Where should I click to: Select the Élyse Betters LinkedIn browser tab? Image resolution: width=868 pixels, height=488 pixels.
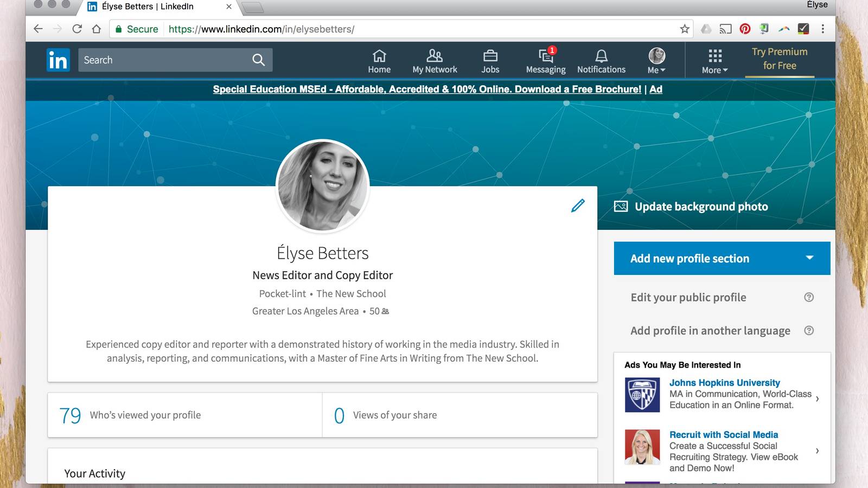tap(157, 7)
